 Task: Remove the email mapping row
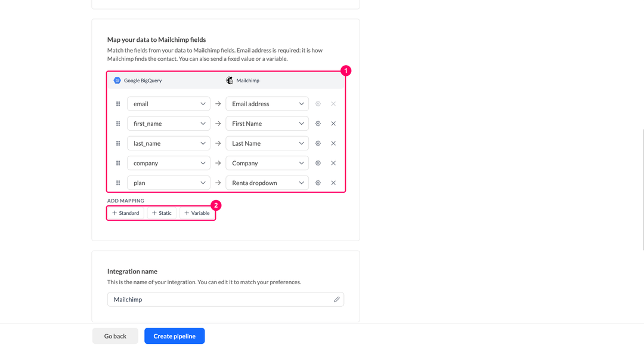click(333, 104)
